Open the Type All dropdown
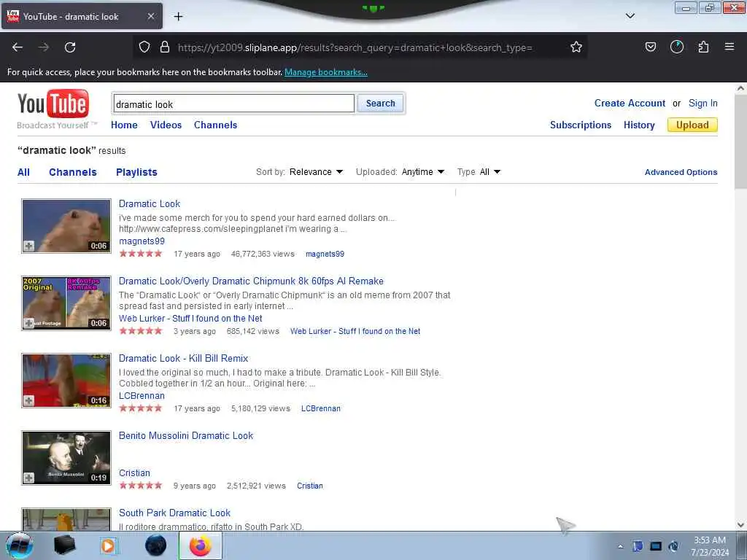 point(489,172)
